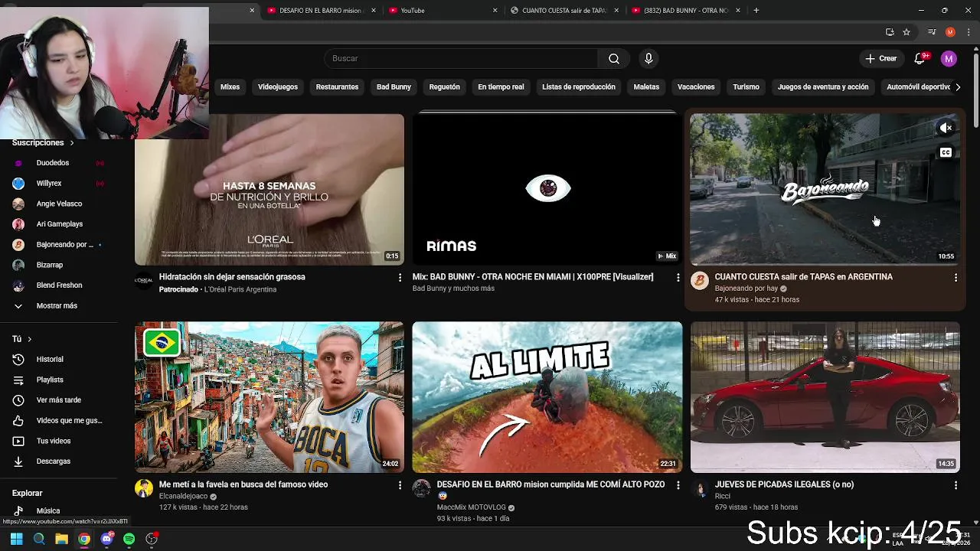Toggle captions on the preview video
980x551 pixels.
[x=946, y=152]
